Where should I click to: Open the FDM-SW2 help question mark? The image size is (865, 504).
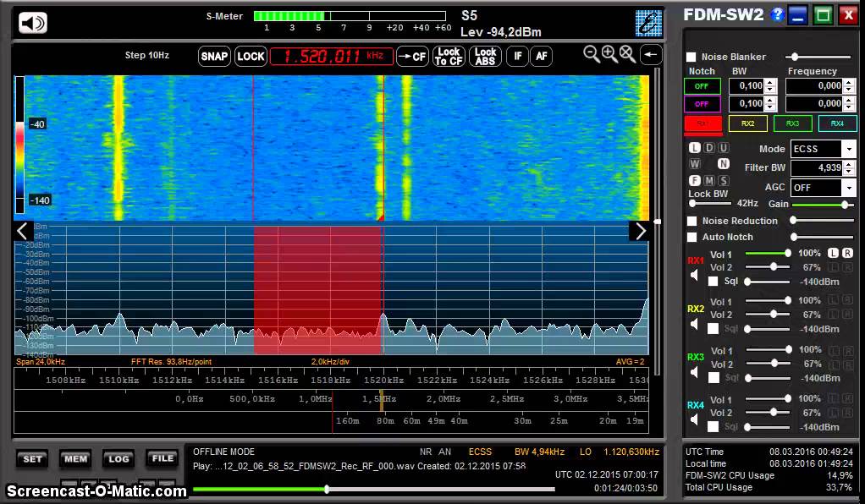777,14
